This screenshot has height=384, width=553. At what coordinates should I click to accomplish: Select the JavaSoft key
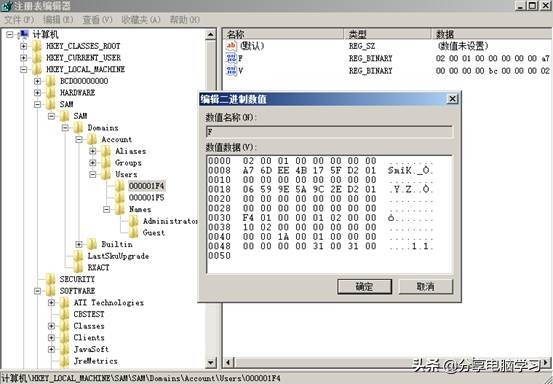click(x=91, y=349)
